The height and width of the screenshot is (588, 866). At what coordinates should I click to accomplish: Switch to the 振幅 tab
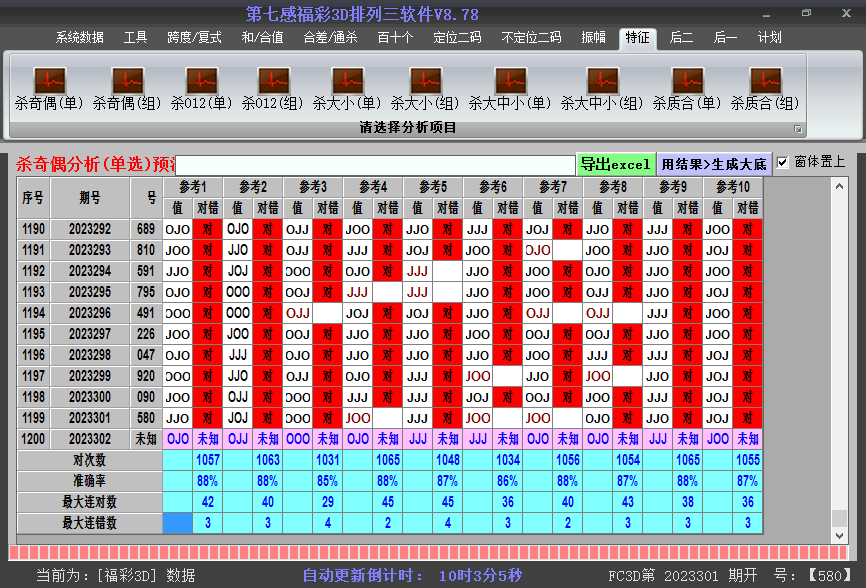(594, 38)
